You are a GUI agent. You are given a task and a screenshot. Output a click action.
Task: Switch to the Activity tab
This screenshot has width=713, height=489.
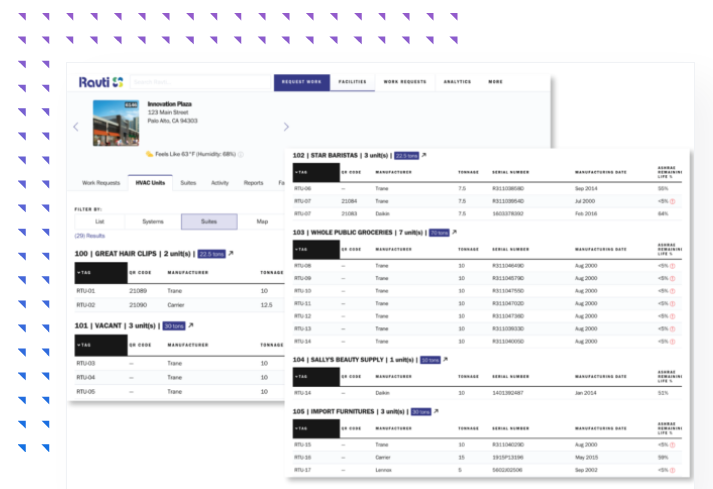pos(220,183)
